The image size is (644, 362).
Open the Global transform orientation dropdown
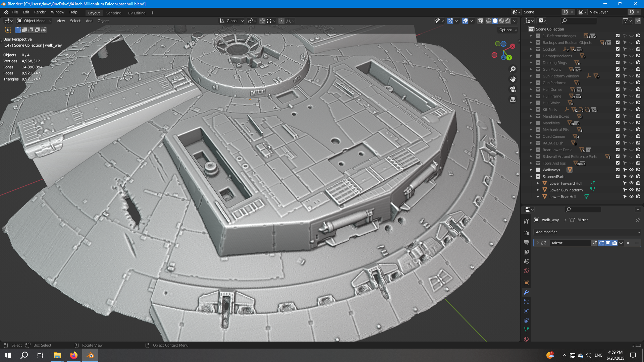pos(232,21)
